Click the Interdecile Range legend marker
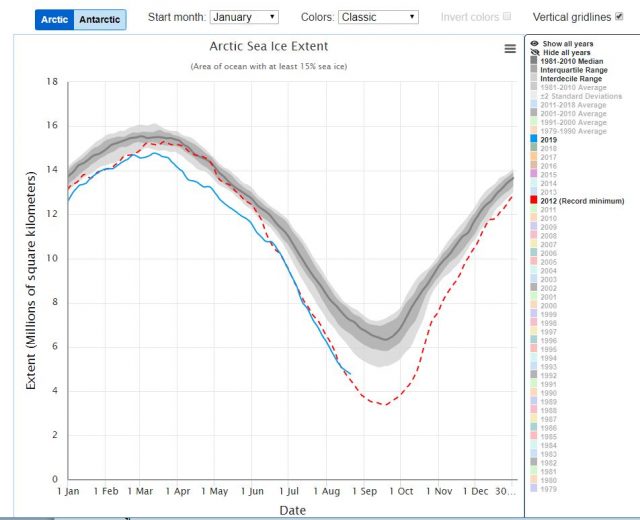This screenshot has height=520, width=640. point(534,78)
